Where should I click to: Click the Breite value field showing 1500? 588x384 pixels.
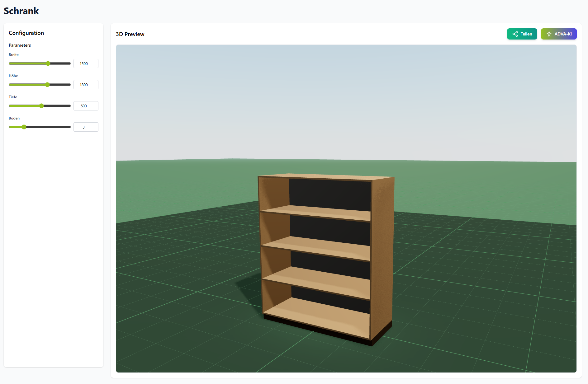tap(86, 63)
